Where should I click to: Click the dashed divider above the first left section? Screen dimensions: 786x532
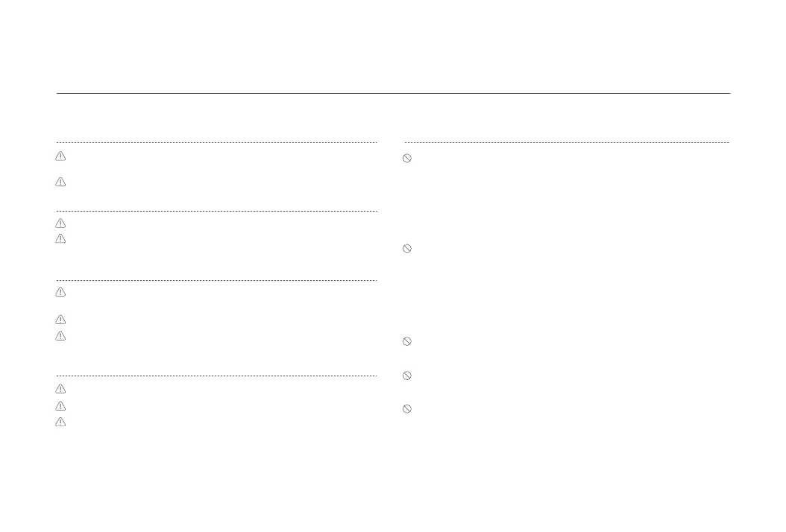[216, 142]
